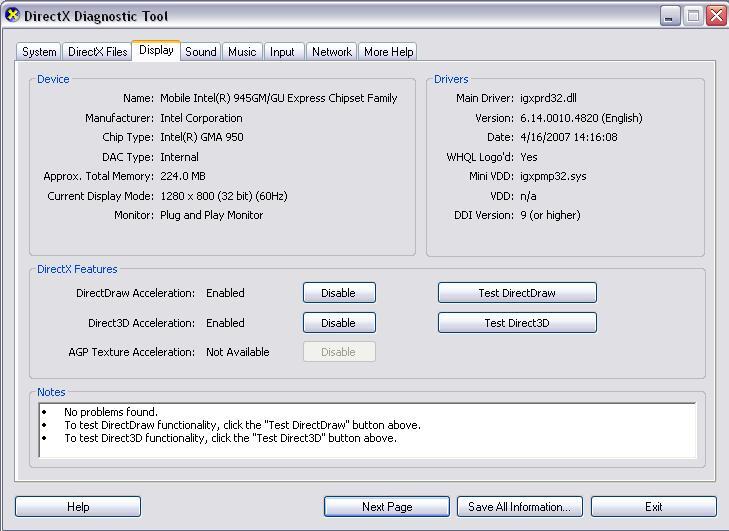Viewport: 729px width, 531px height.
Task: Click main driver 'igxprd32.dll'
Action: [549, 98]
